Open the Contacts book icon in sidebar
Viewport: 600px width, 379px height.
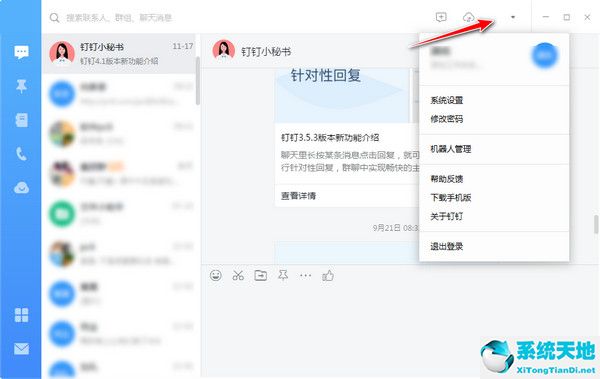click(21, 120)
